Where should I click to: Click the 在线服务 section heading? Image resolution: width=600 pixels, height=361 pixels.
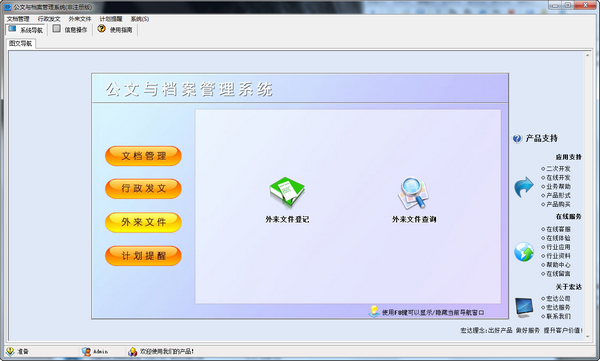(x=569, y=217)
